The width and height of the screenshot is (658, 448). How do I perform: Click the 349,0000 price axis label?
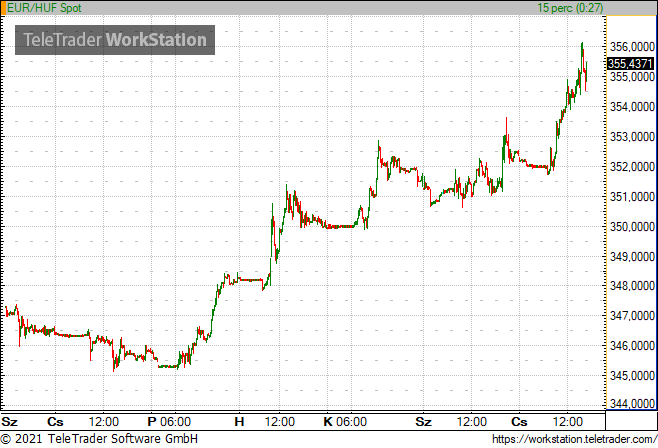(632, 256)
